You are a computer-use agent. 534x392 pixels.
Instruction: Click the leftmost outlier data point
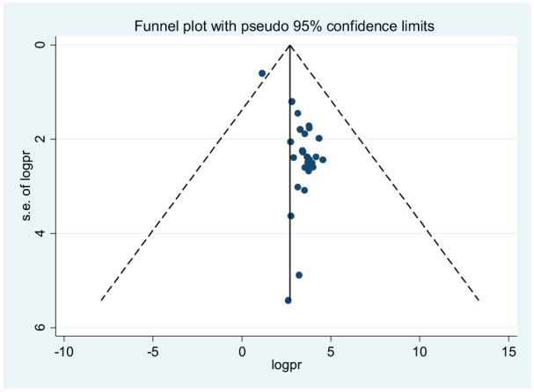pos(262,74)
